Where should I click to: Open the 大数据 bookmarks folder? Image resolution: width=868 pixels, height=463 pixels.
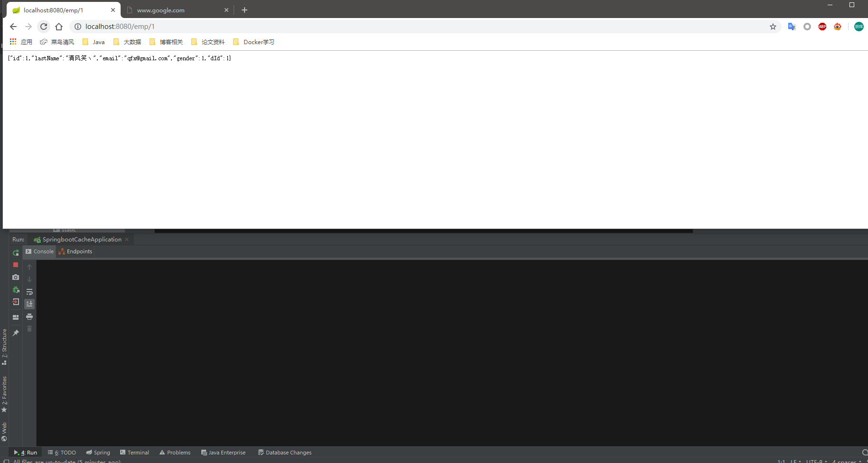tap(127, 42)
